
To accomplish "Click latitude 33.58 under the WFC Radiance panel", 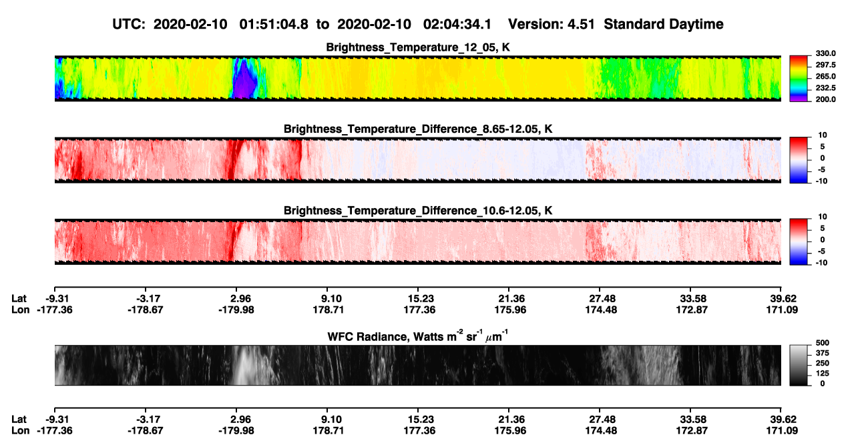I will [693, 419].
